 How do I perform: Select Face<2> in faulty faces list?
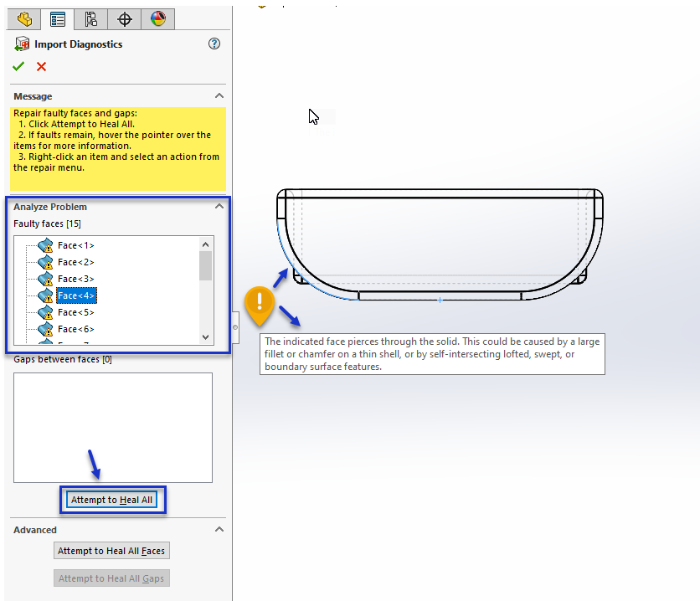[75, 262]
